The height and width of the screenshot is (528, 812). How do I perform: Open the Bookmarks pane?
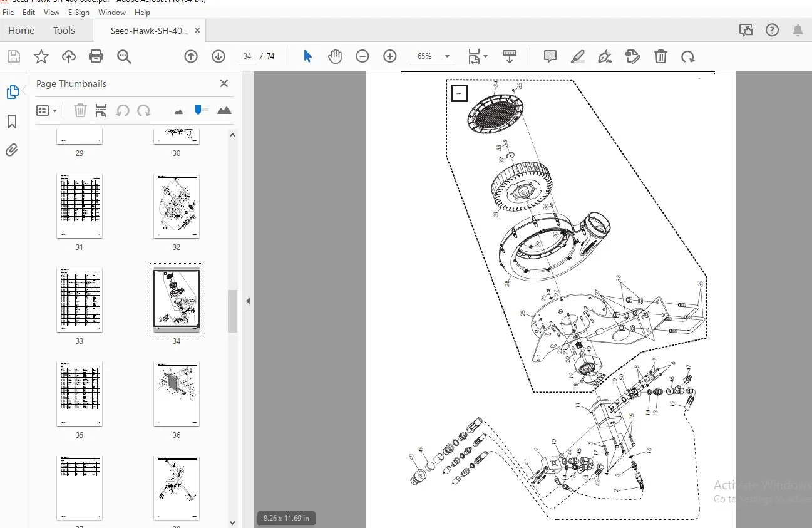coord(12,122)
